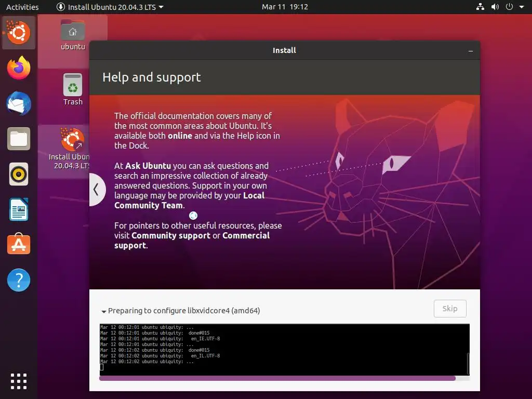The image size is (532, 399).
Task: Open network status icon in top bar
Action: click(480, 7)
